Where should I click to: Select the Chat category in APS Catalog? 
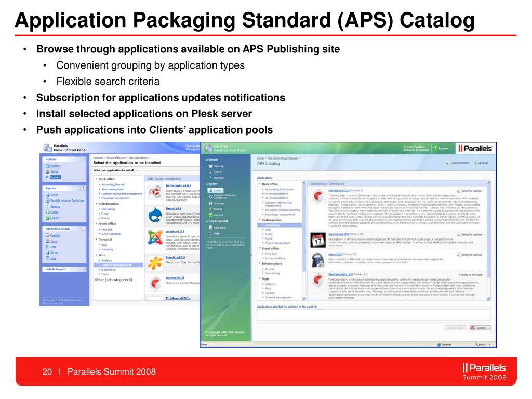coord(268,230)
